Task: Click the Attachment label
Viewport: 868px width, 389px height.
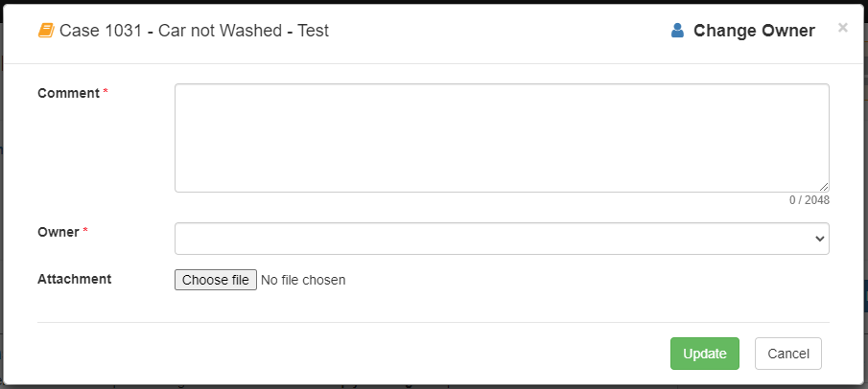Action: [x=74, y=279]
